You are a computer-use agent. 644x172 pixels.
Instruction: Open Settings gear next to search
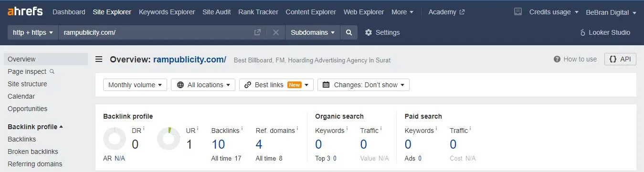coord(382,32)
